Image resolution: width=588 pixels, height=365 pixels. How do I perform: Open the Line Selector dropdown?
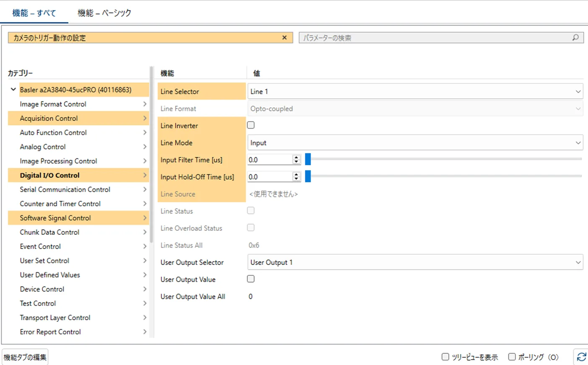click(415, 91)
